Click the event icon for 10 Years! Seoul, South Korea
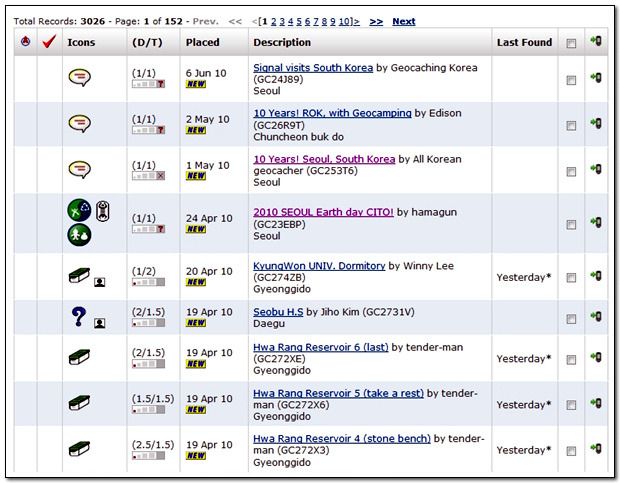The height and width of the screenshot is (483, 620). click(79, 170)
